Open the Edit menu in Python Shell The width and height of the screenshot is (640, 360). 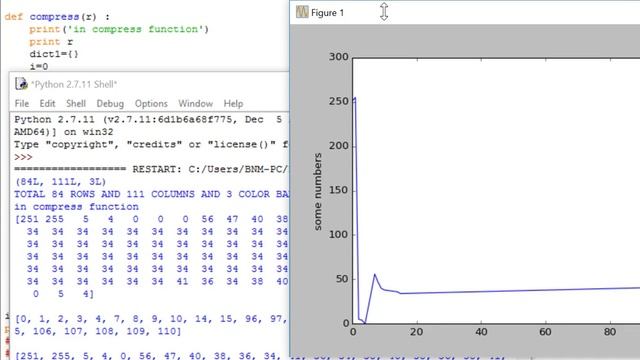click(x=47, y=104)
